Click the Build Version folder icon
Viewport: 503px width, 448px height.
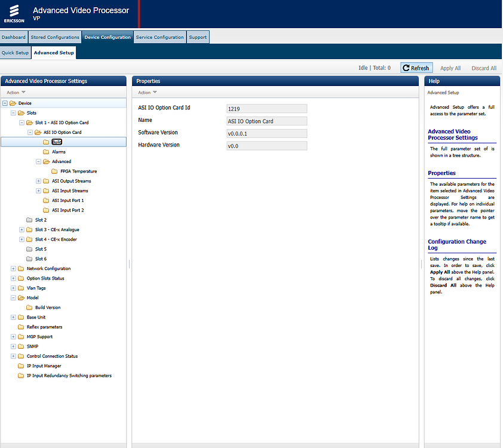[x=29, y=307]
